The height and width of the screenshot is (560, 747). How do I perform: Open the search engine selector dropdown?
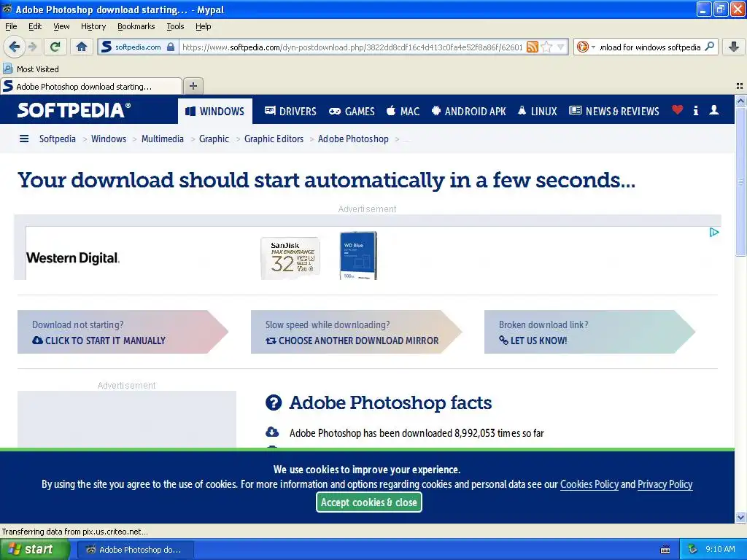tap(586, 47)
